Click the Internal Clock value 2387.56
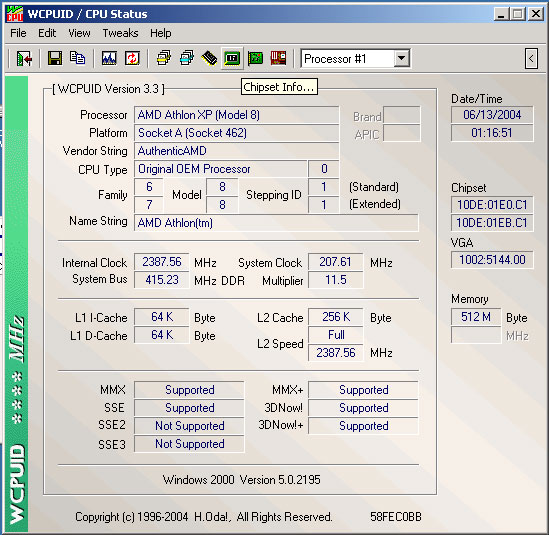 162,262
